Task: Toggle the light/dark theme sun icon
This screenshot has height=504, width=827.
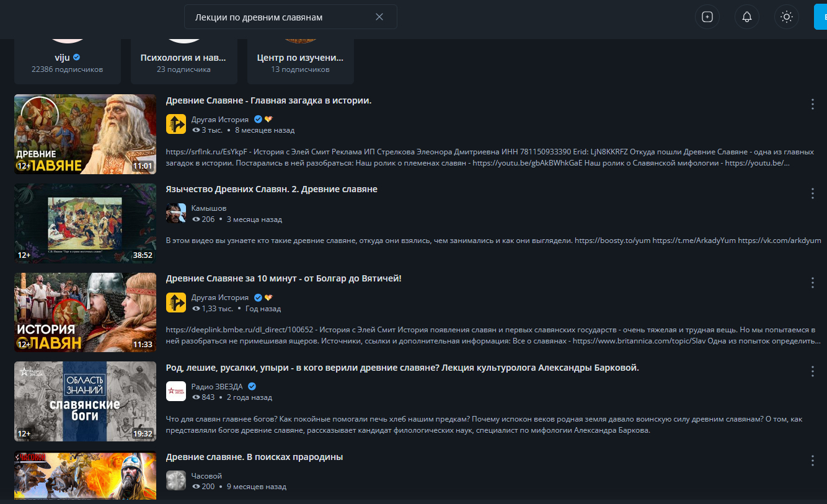Action: [787, 17]
